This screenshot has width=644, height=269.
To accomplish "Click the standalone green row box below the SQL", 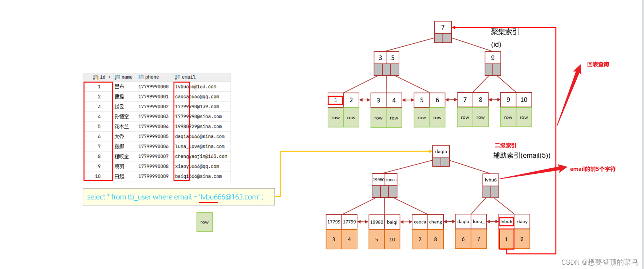I will point(205,222).
